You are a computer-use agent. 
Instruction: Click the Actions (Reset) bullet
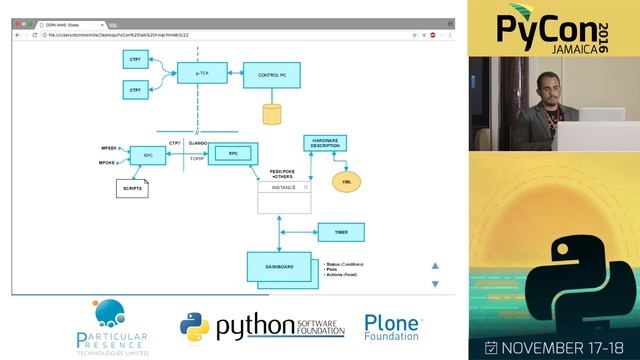[x=341, y=275]
